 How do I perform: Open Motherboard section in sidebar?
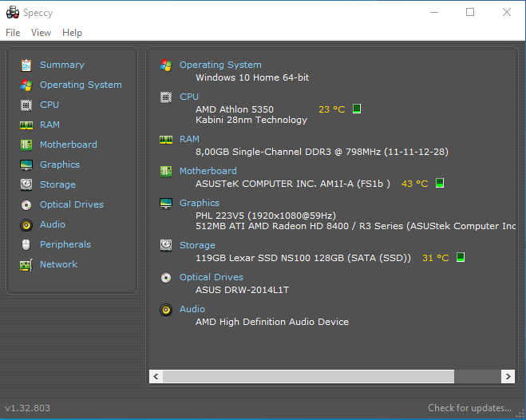69,145
